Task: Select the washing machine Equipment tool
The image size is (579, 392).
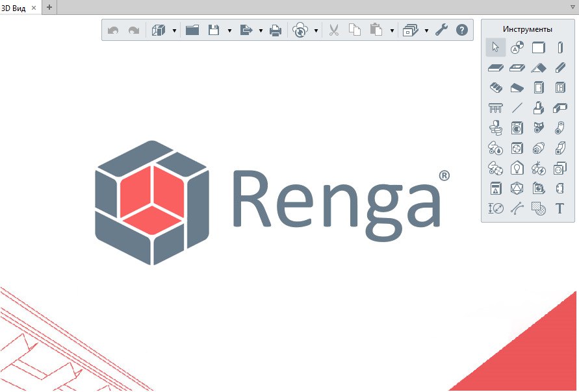Action: click(x=517, y=128)
